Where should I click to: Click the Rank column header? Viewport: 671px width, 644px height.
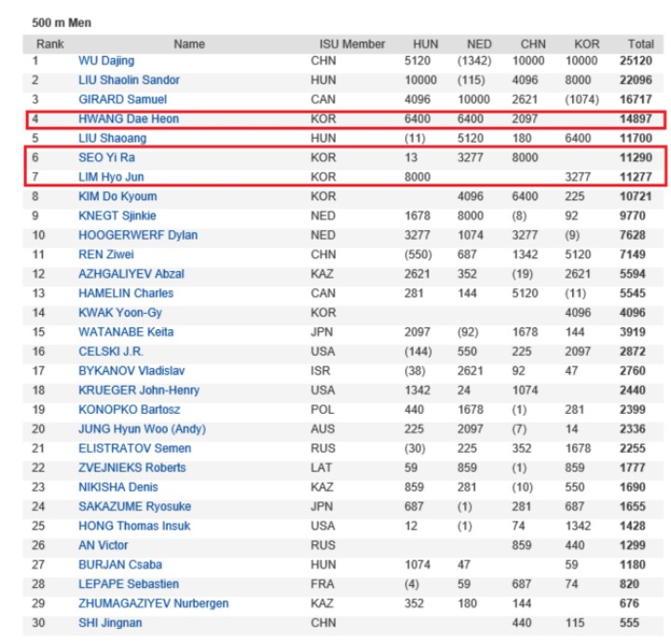50,44
